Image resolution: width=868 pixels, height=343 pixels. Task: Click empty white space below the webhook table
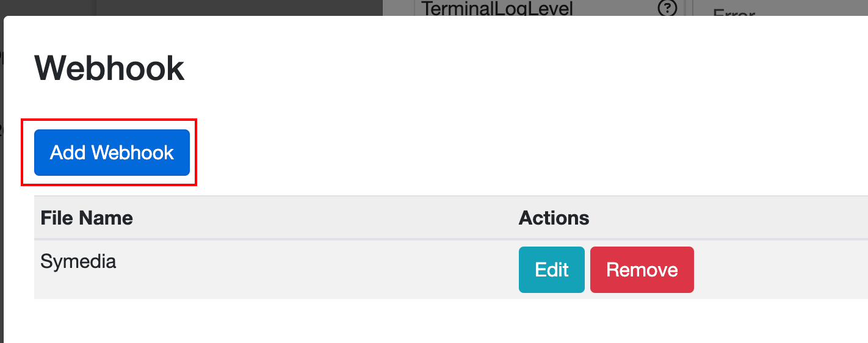[427, 321]
